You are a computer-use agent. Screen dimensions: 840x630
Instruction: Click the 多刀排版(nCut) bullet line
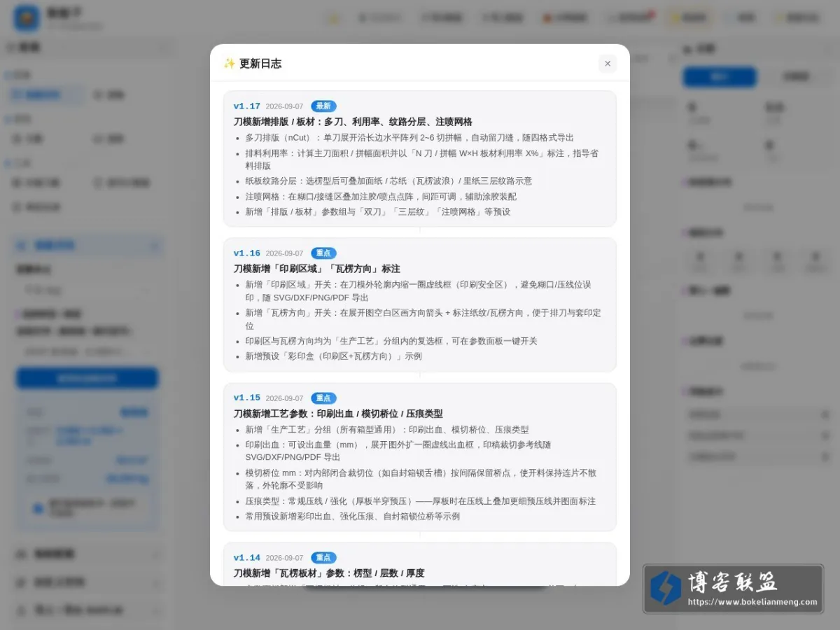(409, 138)
